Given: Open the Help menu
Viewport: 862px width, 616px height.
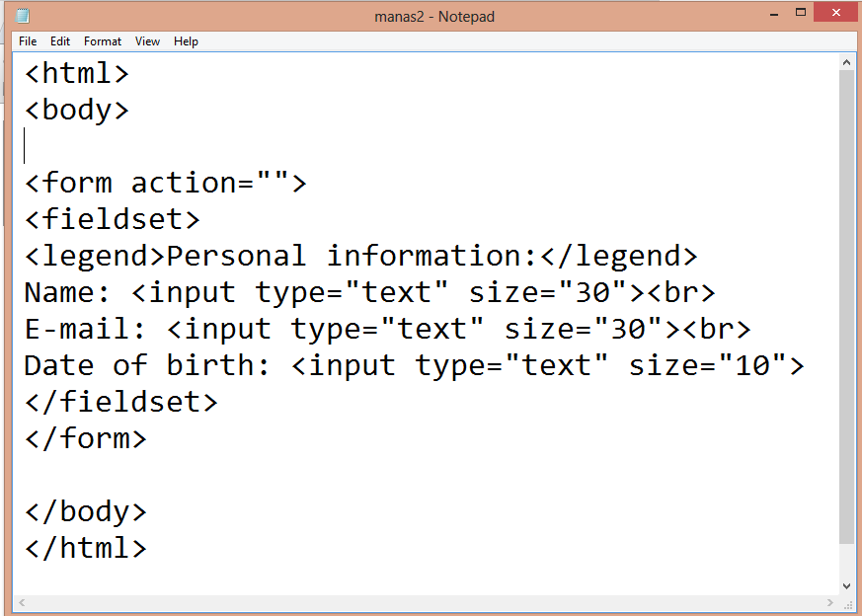Looking at the screenshot, I should [186, 41].
